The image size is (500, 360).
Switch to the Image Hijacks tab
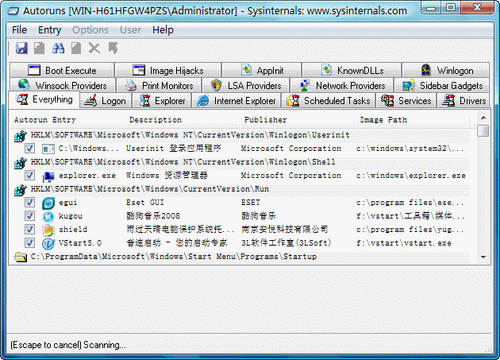pos(168,70)
